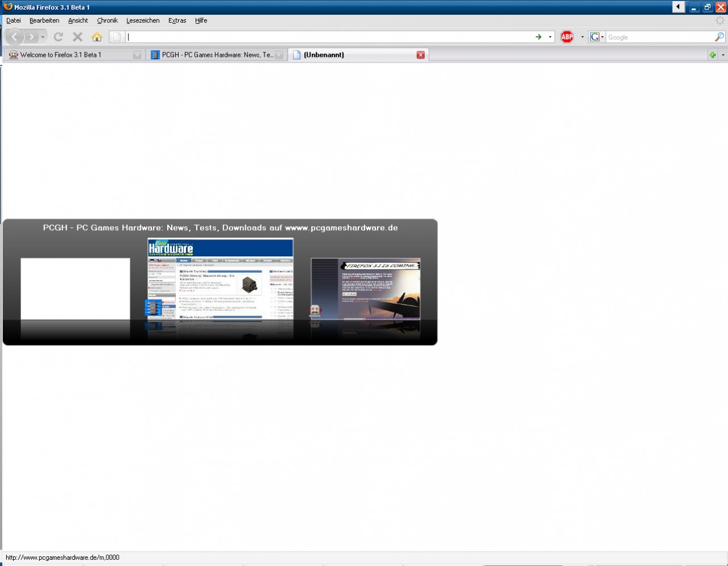Open the Bearbeiten menu

[x=44, y=20]
